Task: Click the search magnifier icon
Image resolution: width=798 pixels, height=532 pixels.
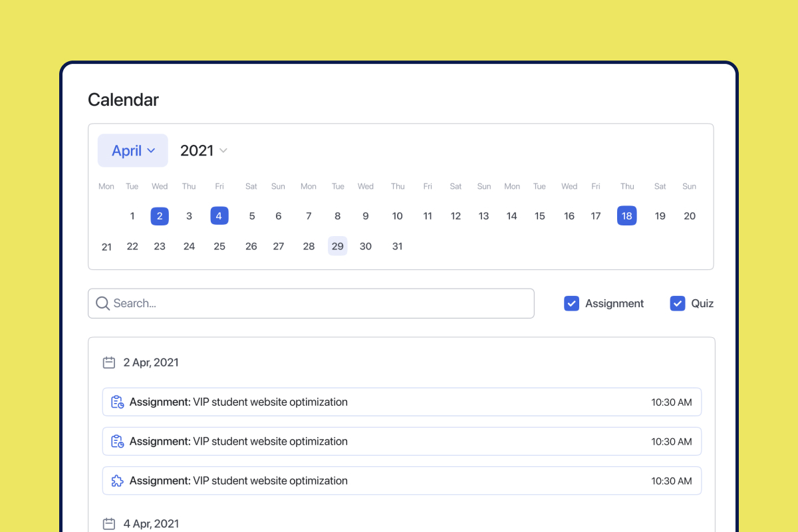Action: [102, 303]
